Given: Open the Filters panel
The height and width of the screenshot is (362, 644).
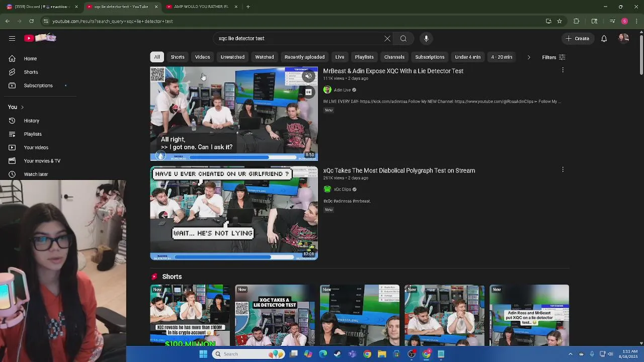Looking at the screenshot, I should point(554,57).
